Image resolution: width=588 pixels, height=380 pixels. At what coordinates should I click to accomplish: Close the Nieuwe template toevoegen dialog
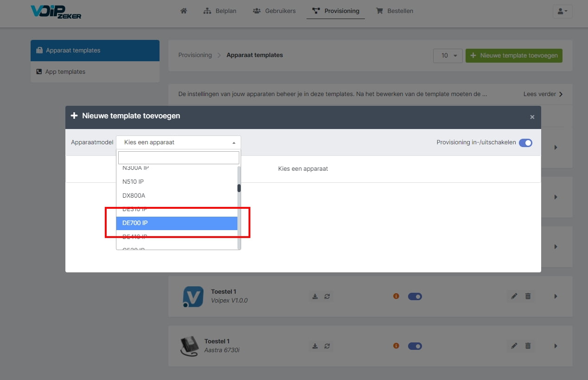[x=532, y=117]
